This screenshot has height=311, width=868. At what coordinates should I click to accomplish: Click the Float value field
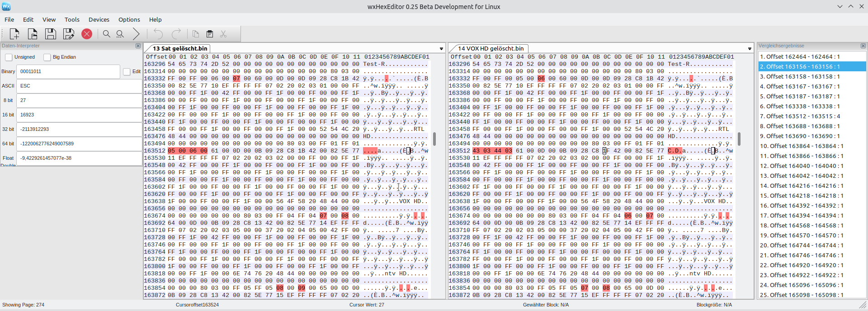(79, 158)
